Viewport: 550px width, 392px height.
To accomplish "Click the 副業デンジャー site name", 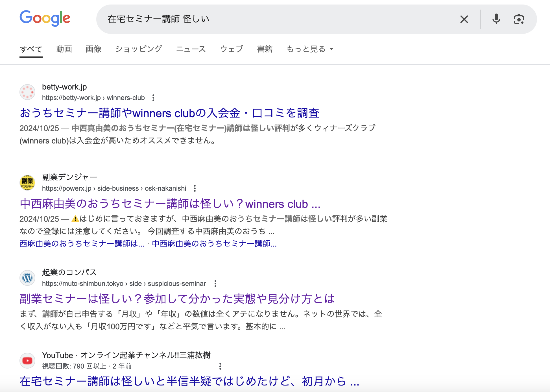I will pyautogui.click(x=69, y=177).
